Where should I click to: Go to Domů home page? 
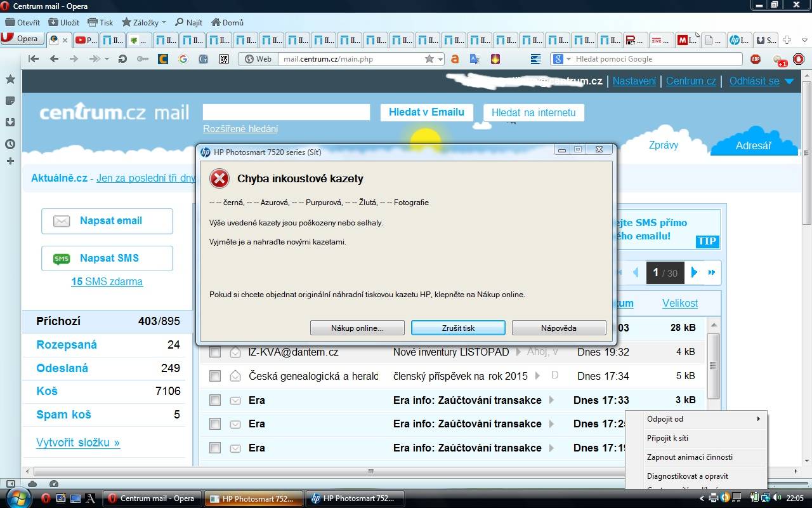click(x=227, y=22)
